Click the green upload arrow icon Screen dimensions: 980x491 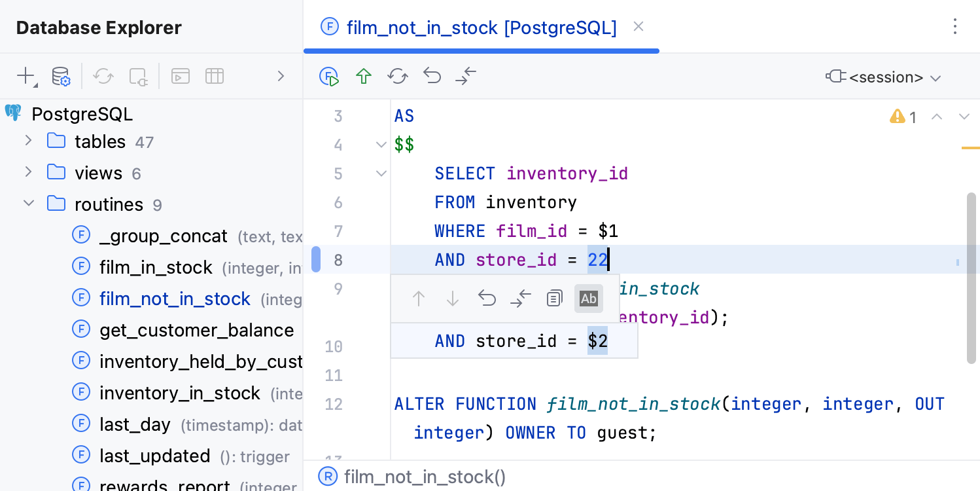point(364,76)
